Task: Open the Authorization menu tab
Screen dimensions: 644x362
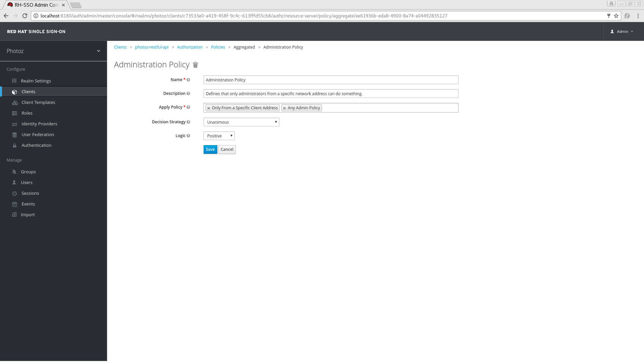Action: click(190, 47)
